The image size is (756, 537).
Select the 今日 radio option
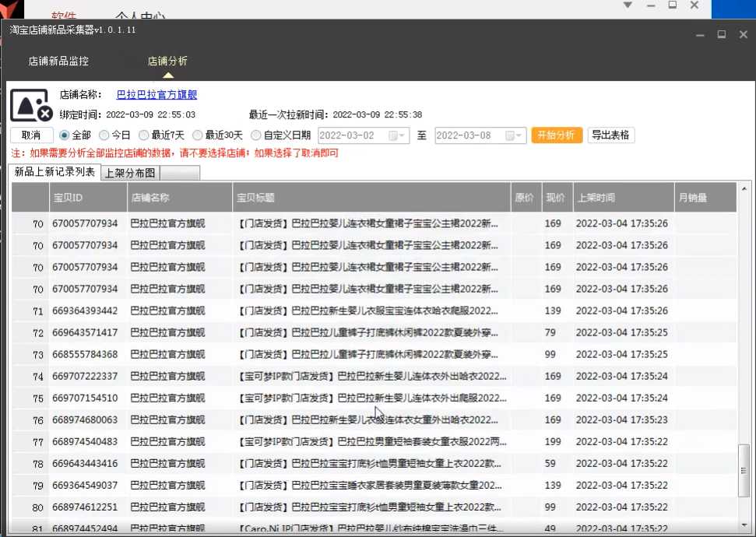point(114,135)
